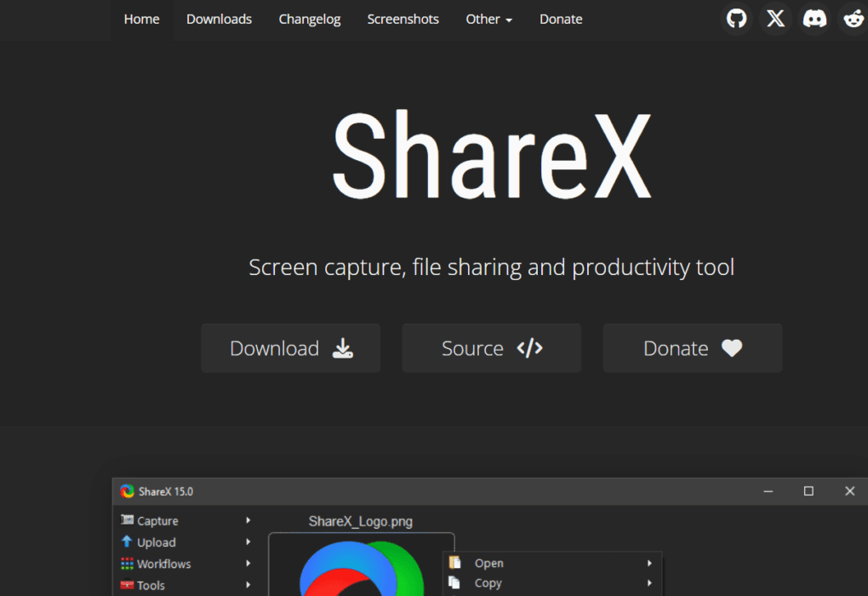Open the ShareX GitHub page icon

[x=736, y=18]
